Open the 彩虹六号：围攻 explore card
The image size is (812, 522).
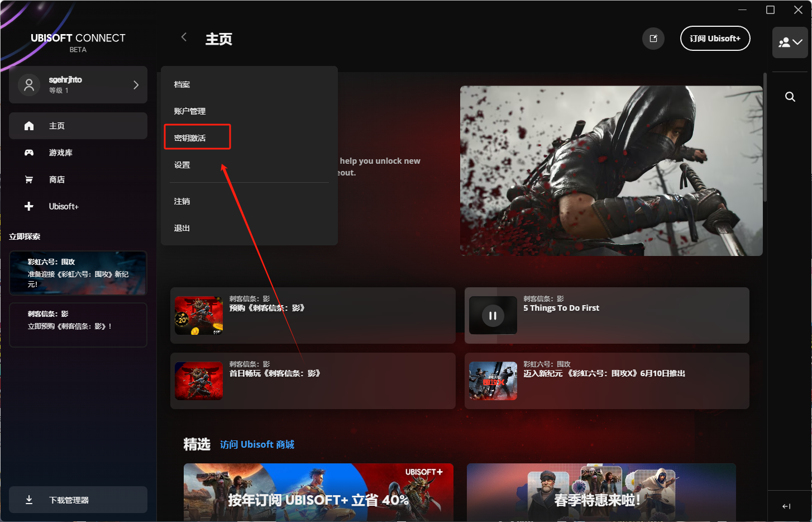[78, 273]
